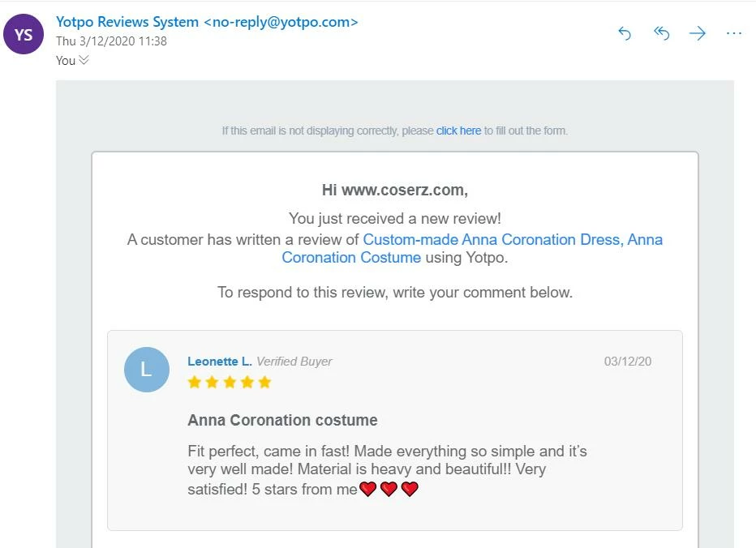Select the 'Anna Coronation costume' review title
Screen dimensions: 756x548
point(282,420)
